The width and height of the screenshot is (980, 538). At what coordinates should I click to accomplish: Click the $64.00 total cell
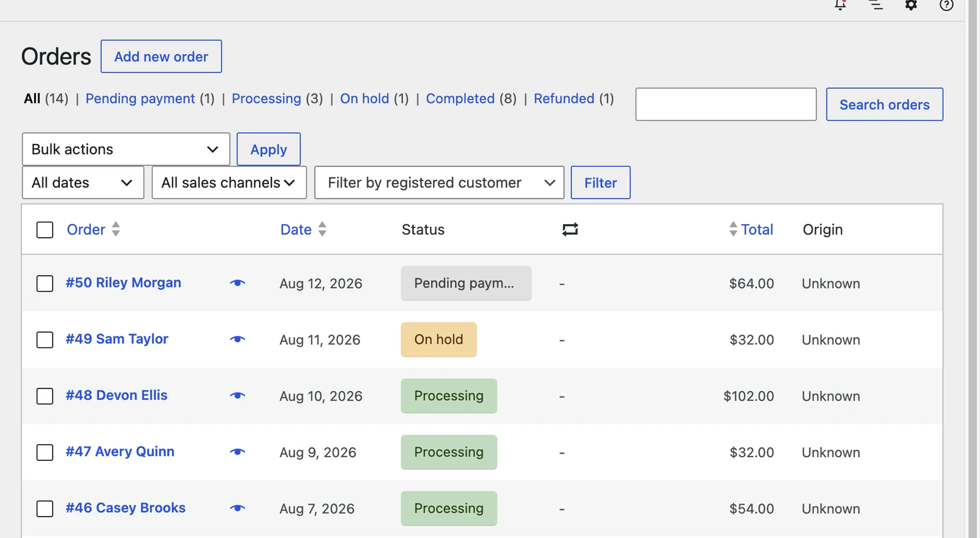tap(752, 284)
